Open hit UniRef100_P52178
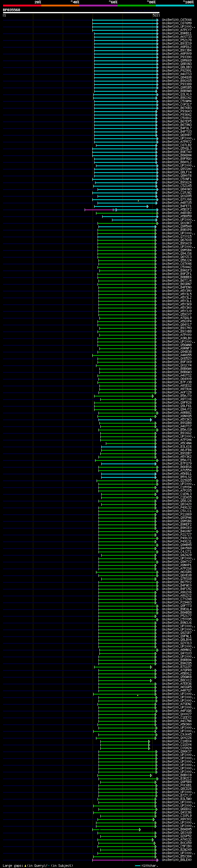197x868 pixels. pos(176,40)
